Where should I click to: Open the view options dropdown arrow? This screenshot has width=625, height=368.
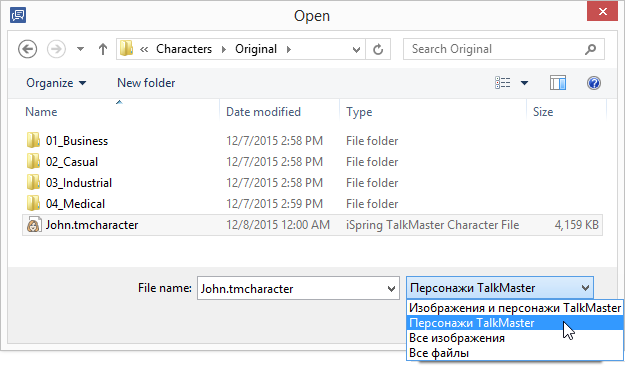(525, 83)
